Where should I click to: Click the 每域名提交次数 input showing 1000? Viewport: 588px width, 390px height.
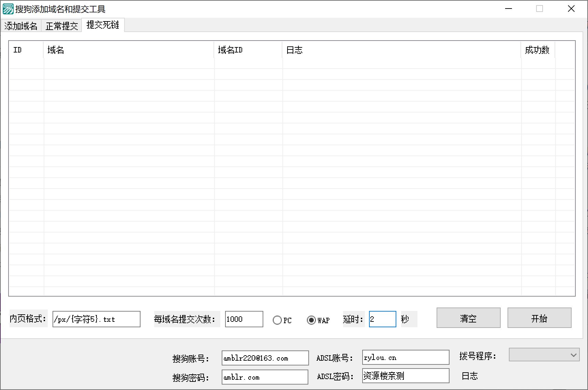coord(244,319)
